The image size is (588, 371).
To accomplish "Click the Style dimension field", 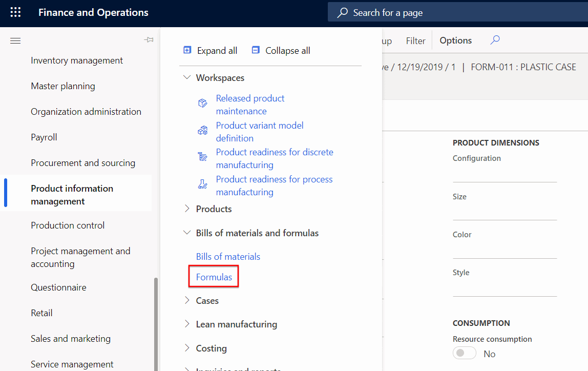I will 505,288.
